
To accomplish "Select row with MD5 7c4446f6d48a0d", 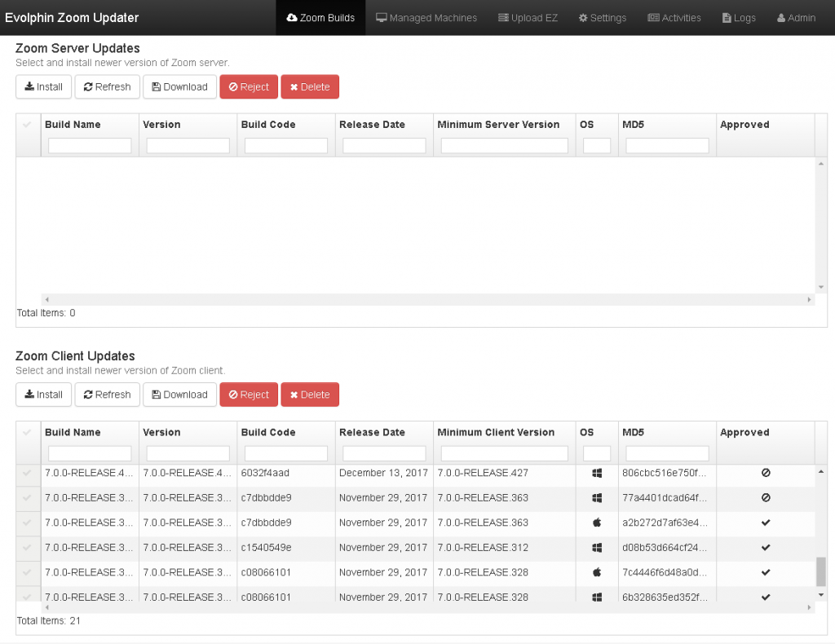I will (27, 572).
